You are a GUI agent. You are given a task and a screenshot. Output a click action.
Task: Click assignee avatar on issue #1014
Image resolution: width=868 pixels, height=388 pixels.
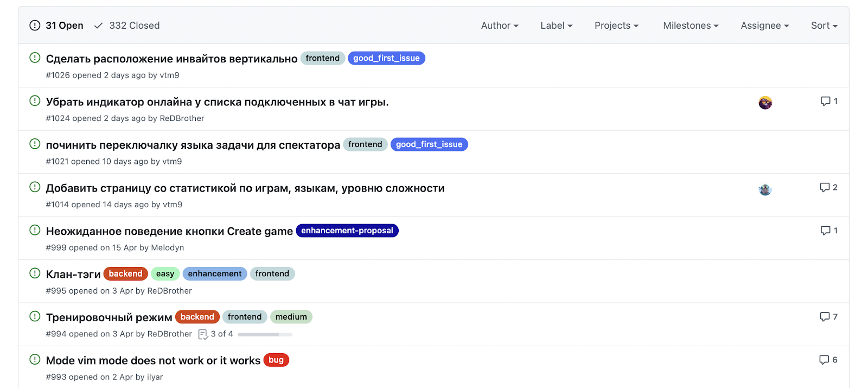click(765, 189)
